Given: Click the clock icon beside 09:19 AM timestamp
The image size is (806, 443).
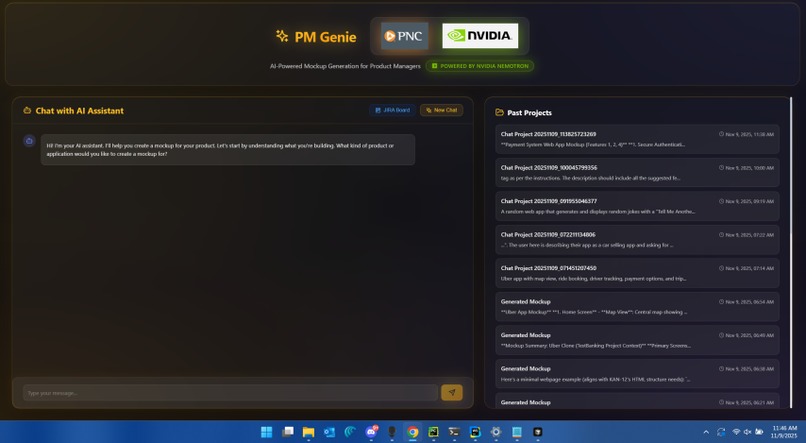Looking at the screenshot, I should [721, 201].
